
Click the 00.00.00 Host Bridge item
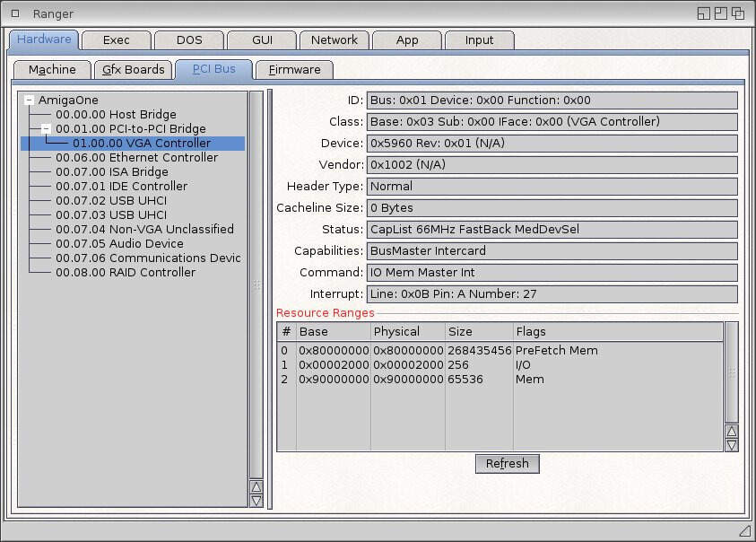click(x=116, y=115)
